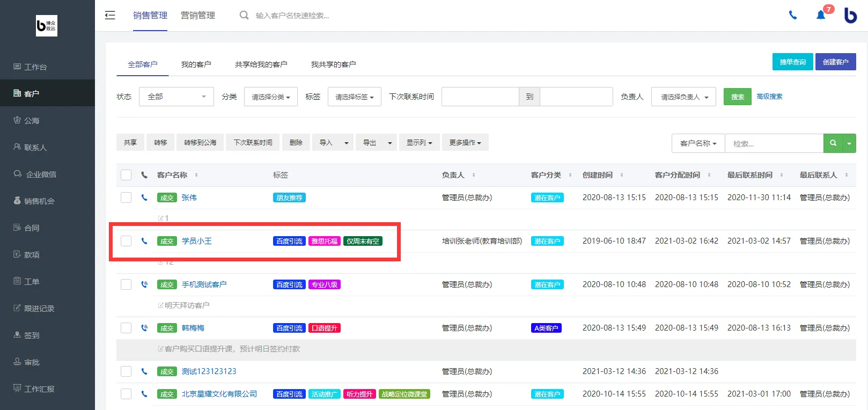Click the green table search magnifier button
868x410 pixels.
(x=833, y=143)
